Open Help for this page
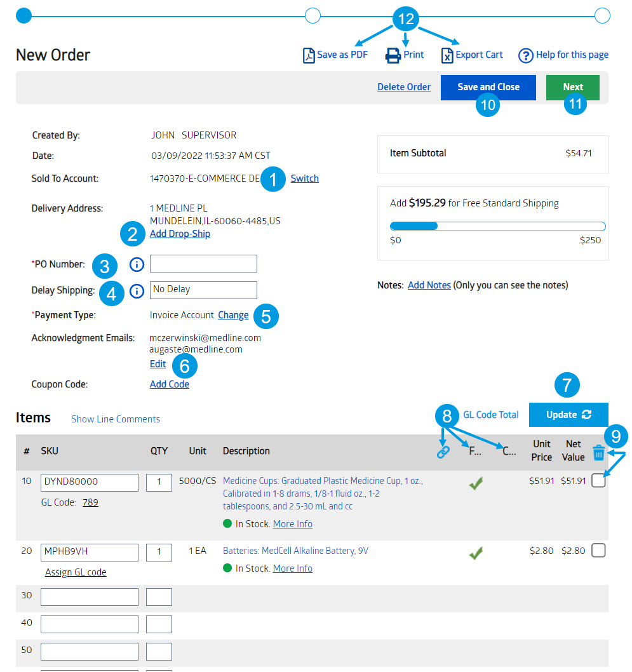Image resolution: width=632 pixels, height=672 pixels. (563, 55)
